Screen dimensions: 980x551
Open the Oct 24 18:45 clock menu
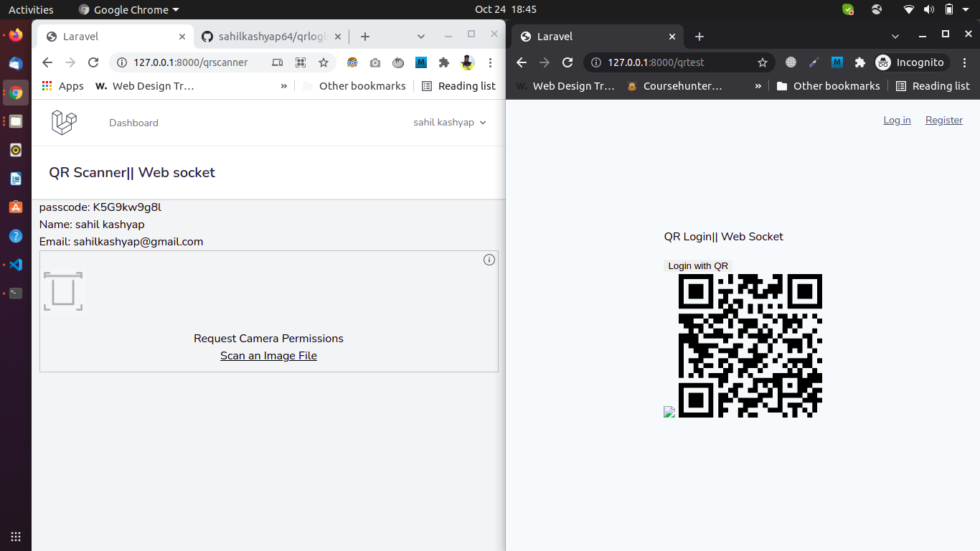coord(506,9)
